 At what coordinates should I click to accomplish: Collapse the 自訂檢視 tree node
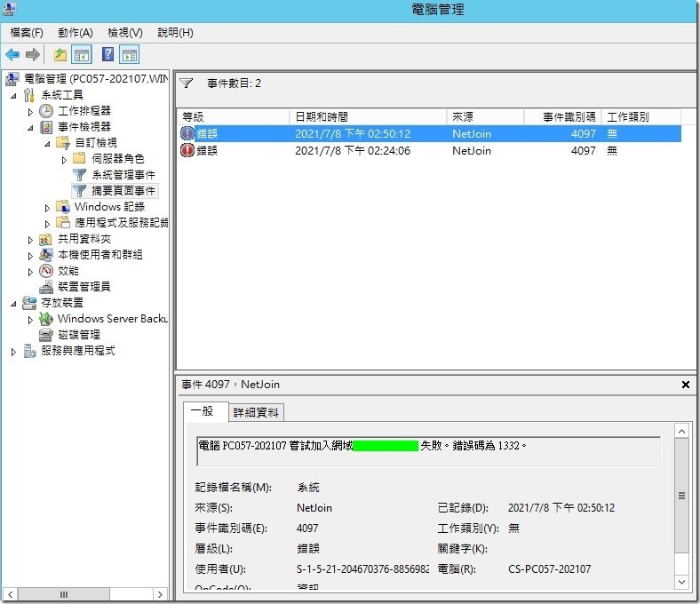[47, 144]
